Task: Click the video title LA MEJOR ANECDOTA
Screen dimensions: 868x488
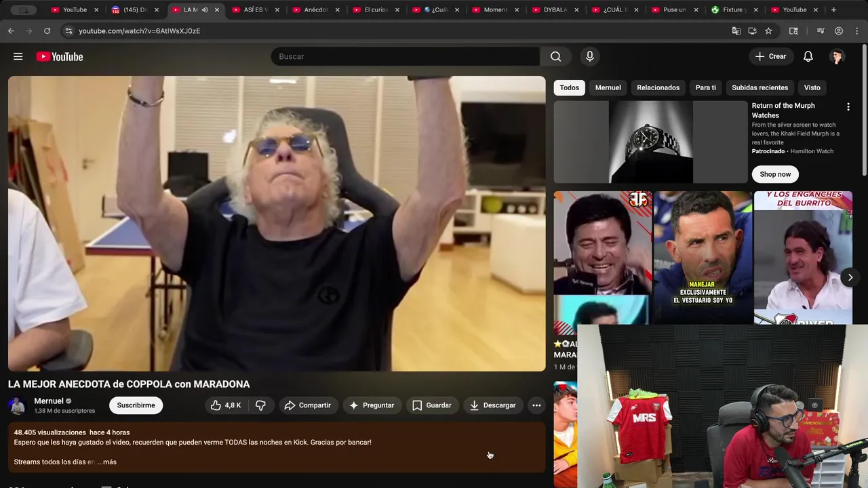Action: pyautogui.click(x=129, y=384)
